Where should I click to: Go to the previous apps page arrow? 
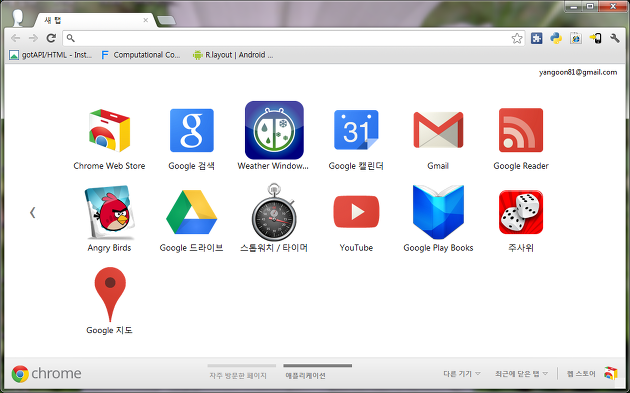(33, 213)
